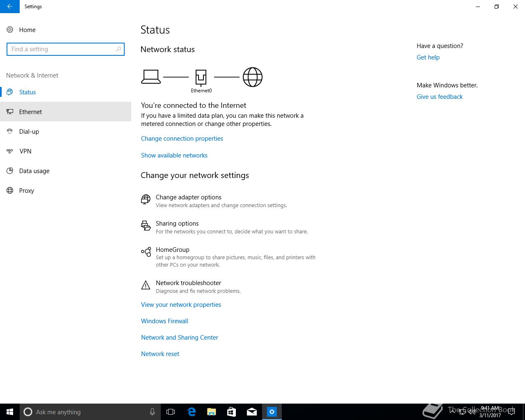This screenshot has width=525, height=420.
Task: Go to the Status page label
Action: pyautogui.click(x=27, y=92)
